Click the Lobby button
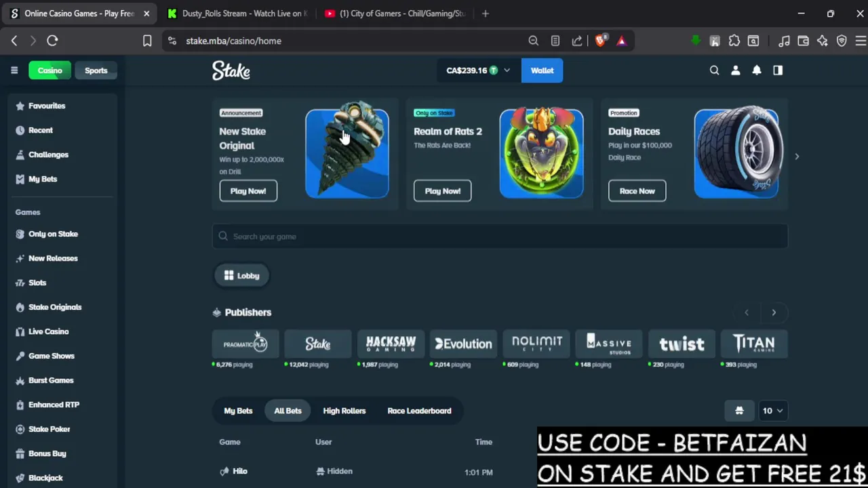Viewport: 868px width, 488px height. [241, 276]
